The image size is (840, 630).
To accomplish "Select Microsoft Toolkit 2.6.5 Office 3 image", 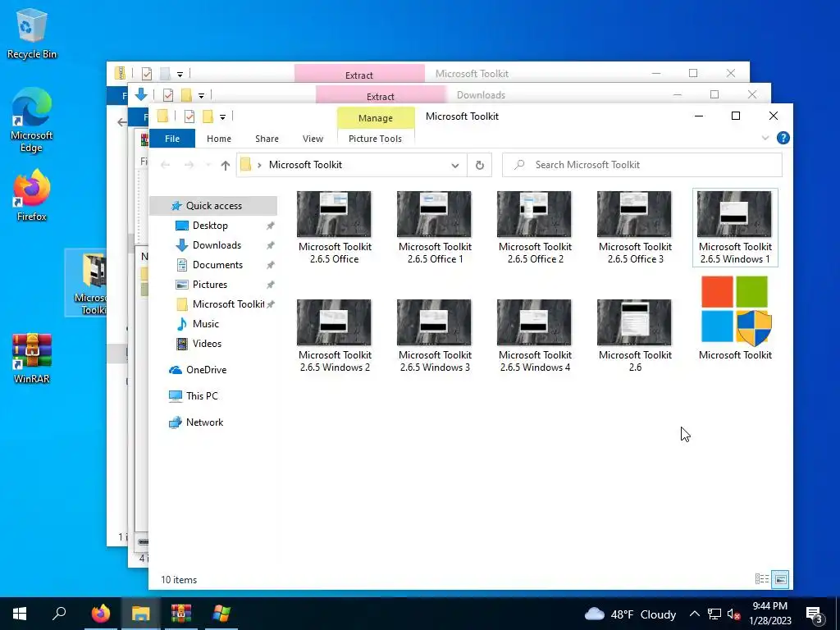I will [635, 227].
